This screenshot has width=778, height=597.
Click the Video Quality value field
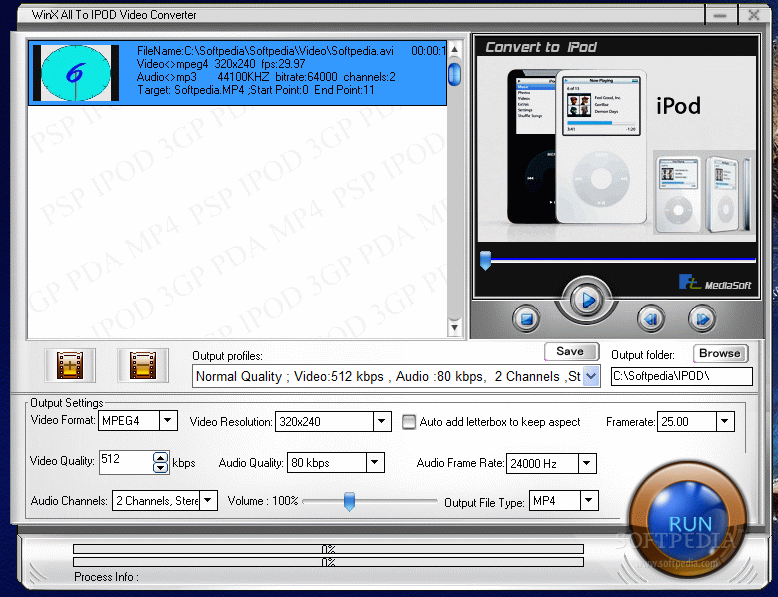127,463
